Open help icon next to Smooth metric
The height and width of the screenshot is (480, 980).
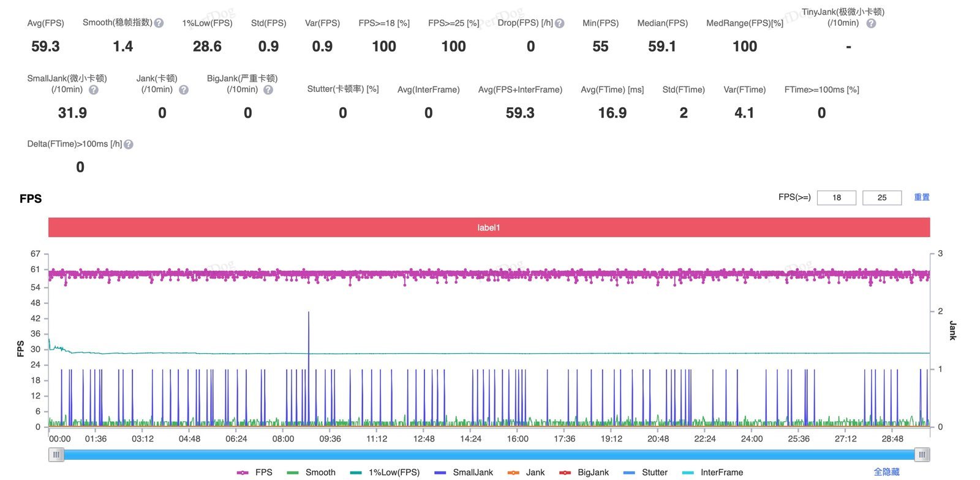pyautogui.click(x=159, y=23)
